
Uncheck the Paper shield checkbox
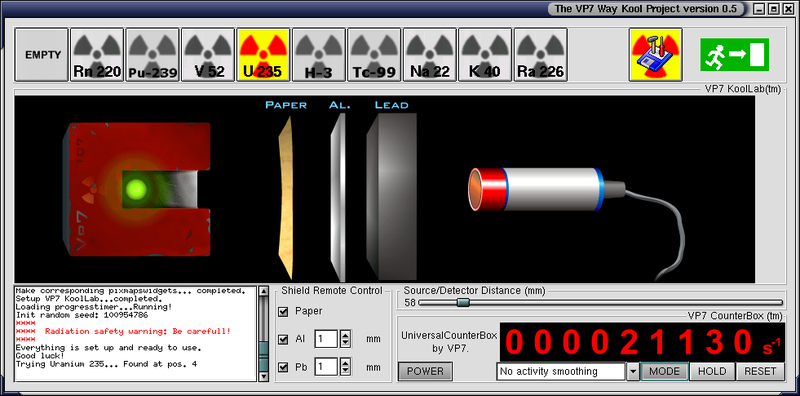(x=283, y=311)
